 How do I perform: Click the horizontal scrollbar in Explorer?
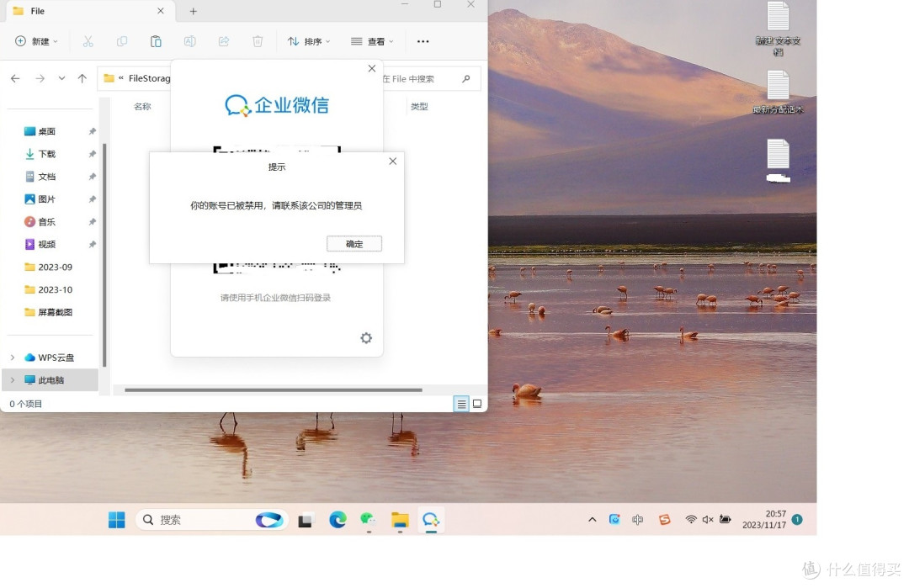tap(273, 389)
